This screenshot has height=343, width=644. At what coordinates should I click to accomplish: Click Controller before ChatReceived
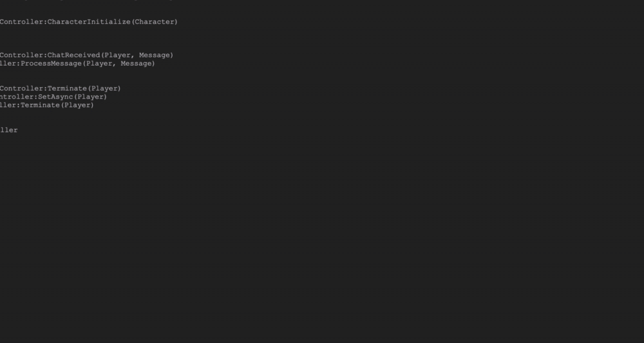pyautogui.click(x=22, y=55)
